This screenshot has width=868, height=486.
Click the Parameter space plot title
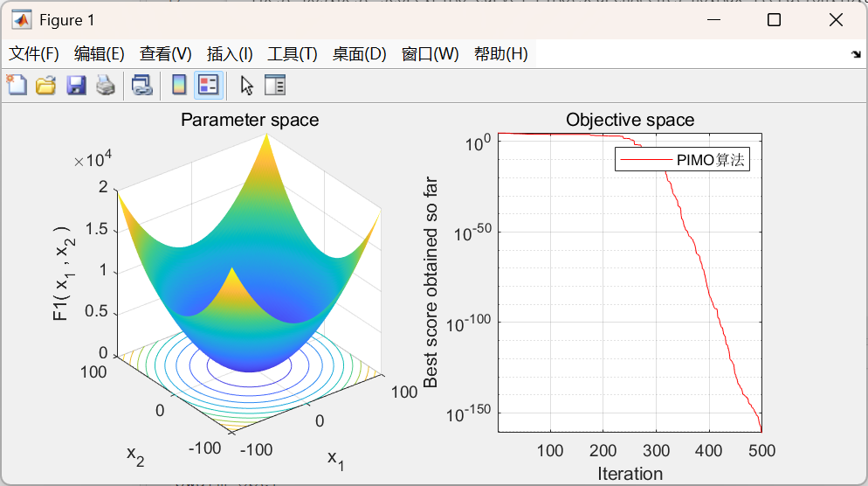[x=250, y=120]
